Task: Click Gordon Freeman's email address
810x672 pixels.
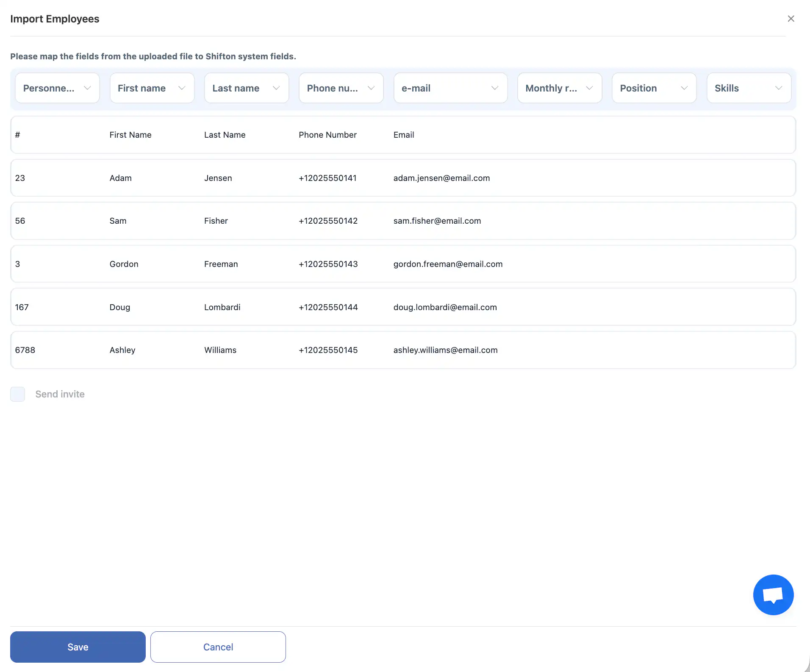Action: [x=448, y=264]
